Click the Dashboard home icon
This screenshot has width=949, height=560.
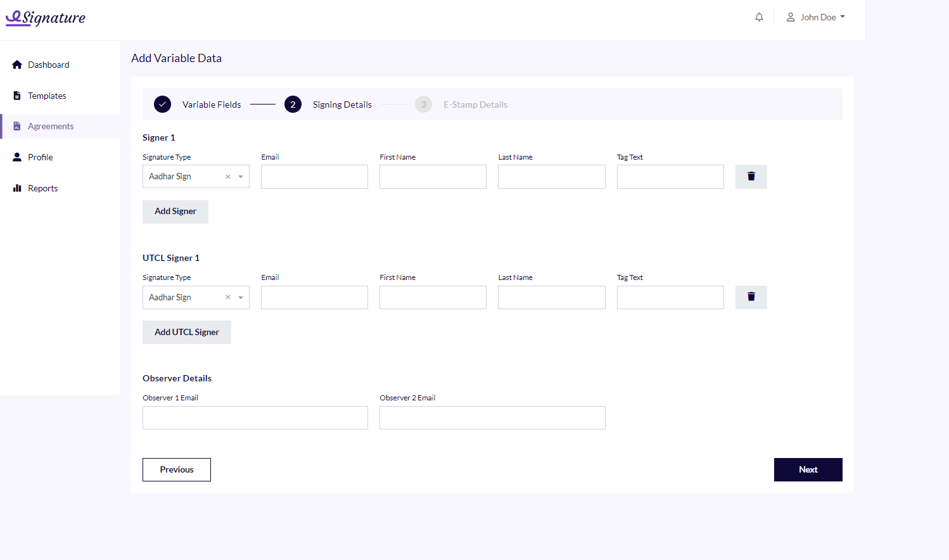pos(17,65)
